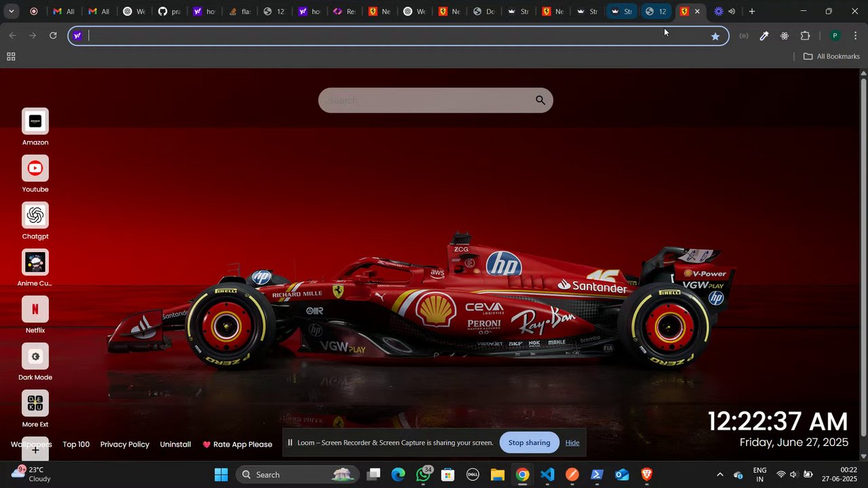Click the Uninstall link
This screenshot has height=488, width=868.
tap(176, 445)
